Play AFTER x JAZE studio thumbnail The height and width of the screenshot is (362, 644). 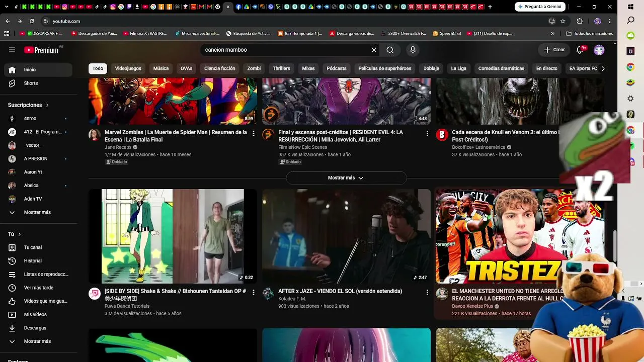click(346, 236)
